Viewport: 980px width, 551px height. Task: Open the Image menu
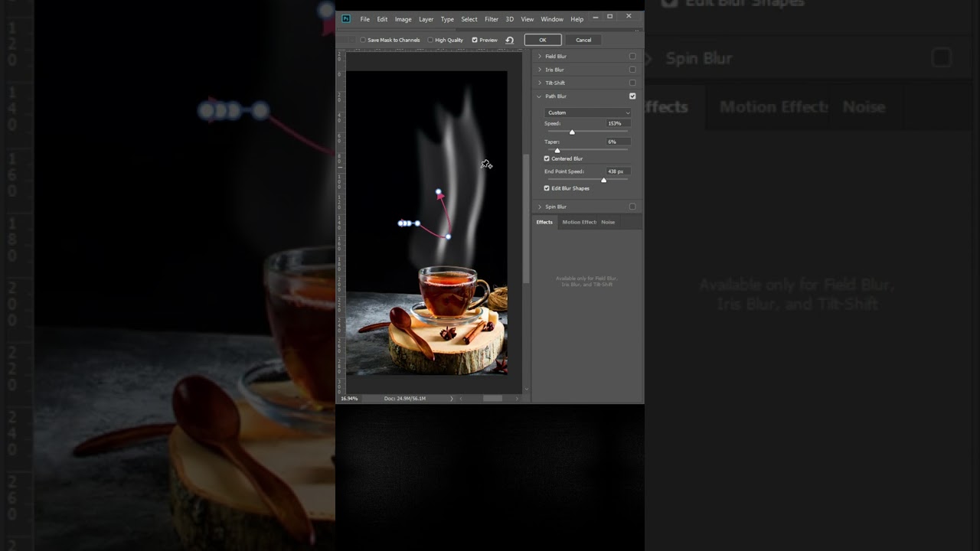pos(403,19)
